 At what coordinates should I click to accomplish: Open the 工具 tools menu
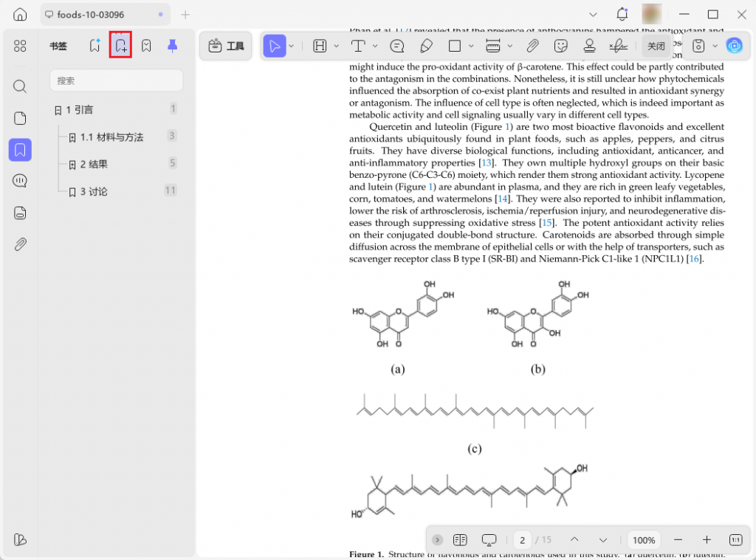point(227,46)
